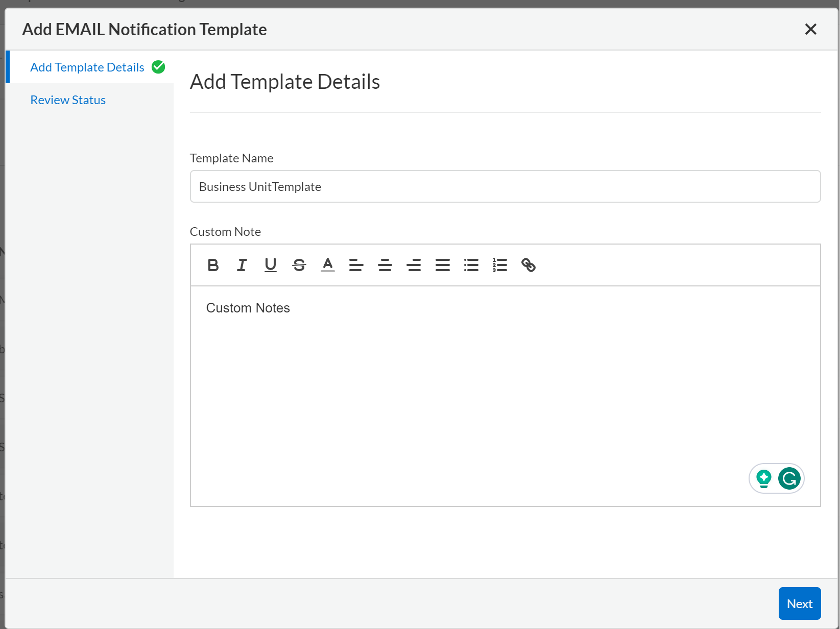The height and width of the screenshot is (629, 840).
Task: Center align the note text
Action: pyautogui.click(x=385, y=265)
